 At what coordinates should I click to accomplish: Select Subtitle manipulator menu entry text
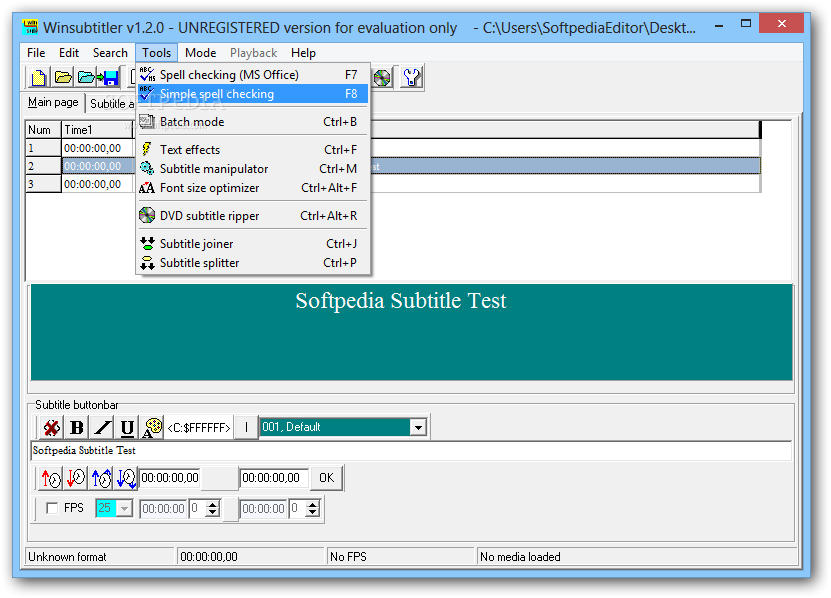[x=214, y=169]
